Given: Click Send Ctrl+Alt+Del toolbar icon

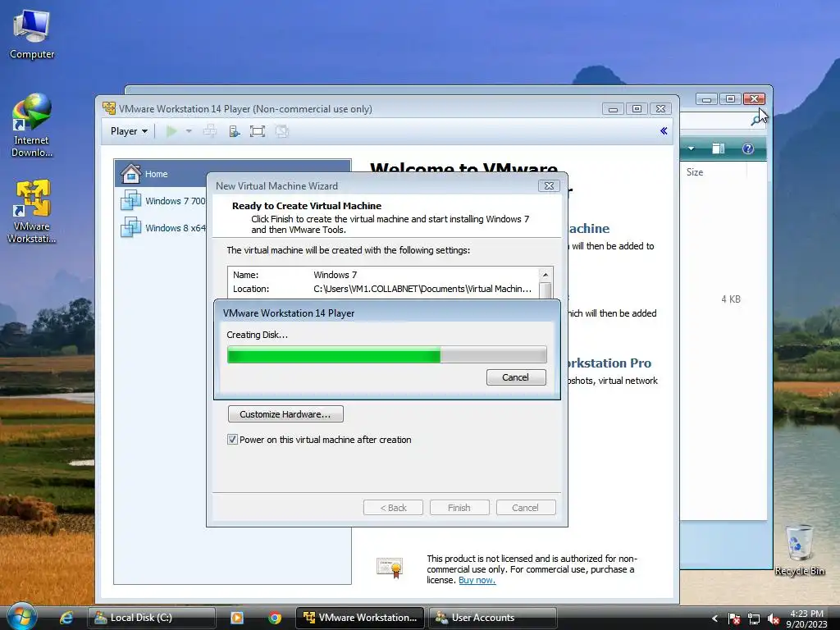Looking at the screenshot, I should [210, 131].
